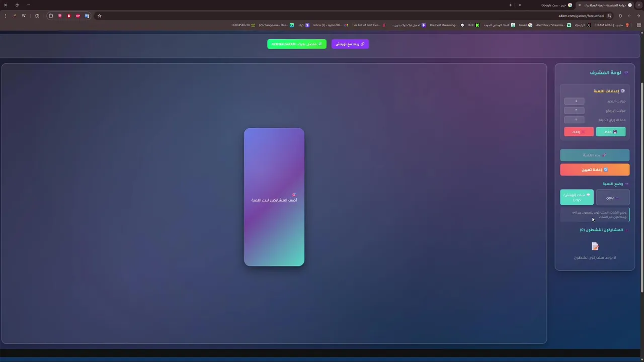Click the red cancel button "إلغاء"
The image size is (644, 362).
(x=579, y=132)
